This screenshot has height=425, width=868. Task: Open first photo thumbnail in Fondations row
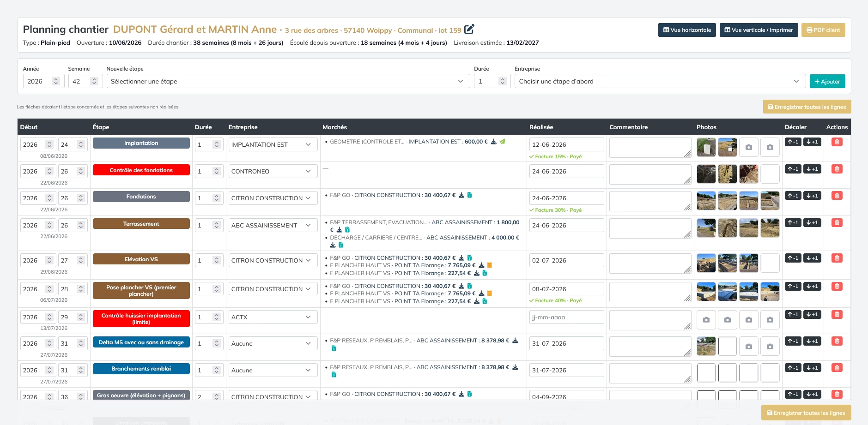pyautogui.click(x=706, y=201)
